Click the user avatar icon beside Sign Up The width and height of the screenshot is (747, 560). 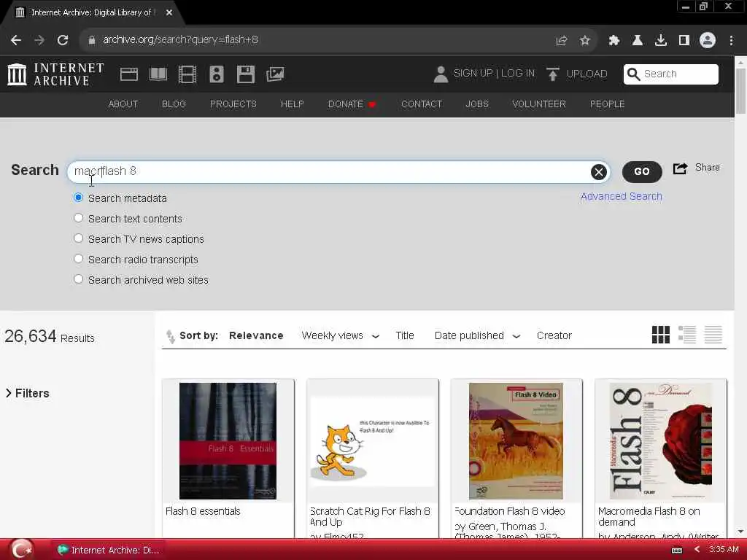pyautogui.click(x=441, y=74)
